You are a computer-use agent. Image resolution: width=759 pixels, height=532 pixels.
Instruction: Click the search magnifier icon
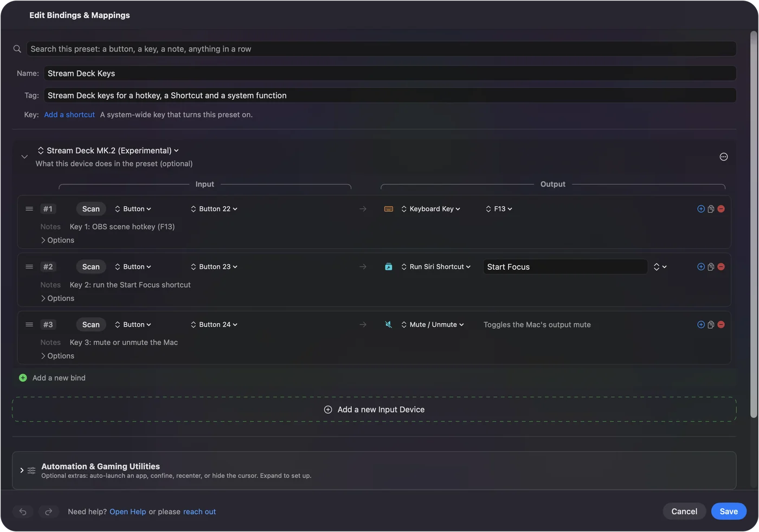(x=17, y=49)
